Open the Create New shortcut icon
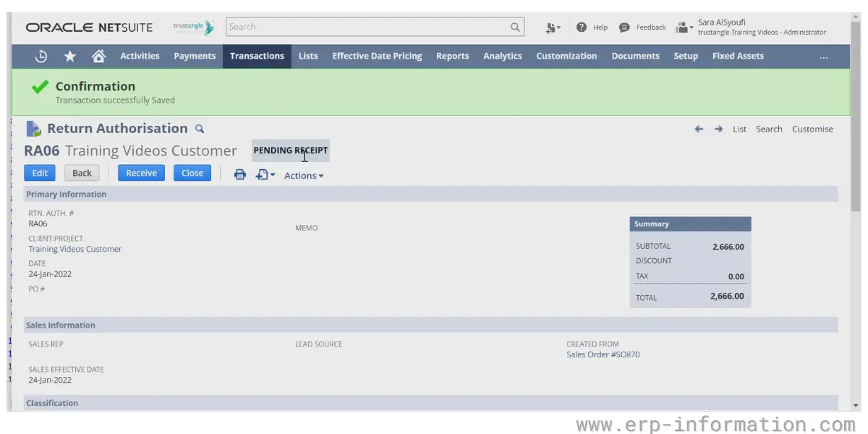The width and height of the screenshot is (868, 434). coord(553,27)
